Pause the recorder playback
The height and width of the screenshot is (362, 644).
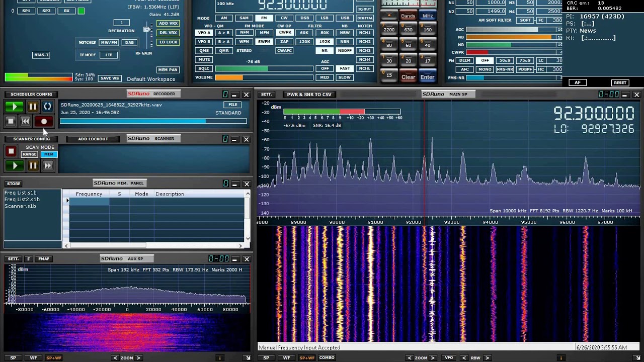pos(33,107)
